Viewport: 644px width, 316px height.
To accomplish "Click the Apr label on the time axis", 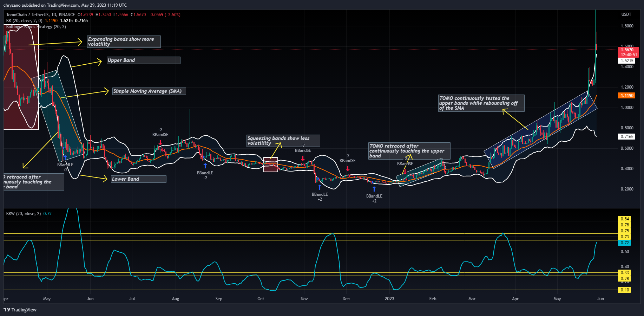I will coord(515,299).
